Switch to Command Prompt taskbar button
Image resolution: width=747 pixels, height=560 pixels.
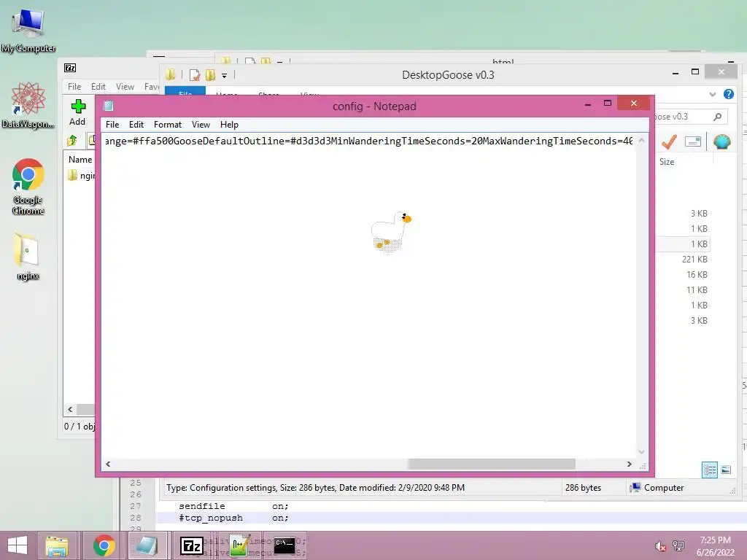[285, 545]
